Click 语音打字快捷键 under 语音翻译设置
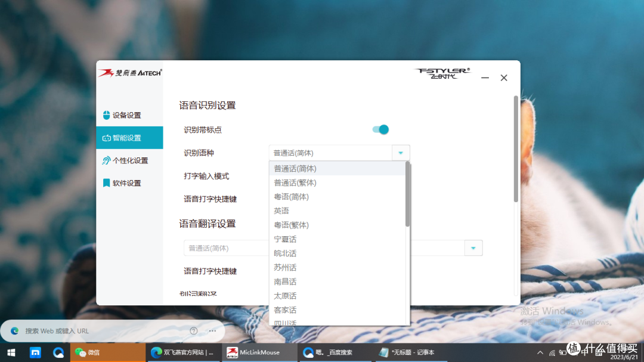This screenshot has height=362, width=644. (x=210, y=271)
